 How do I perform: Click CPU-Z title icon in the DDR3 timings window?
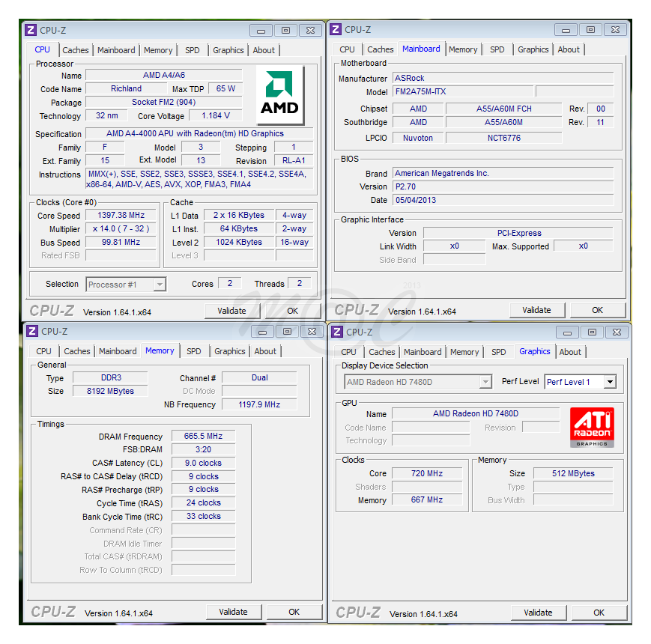(x=32, y=331)
